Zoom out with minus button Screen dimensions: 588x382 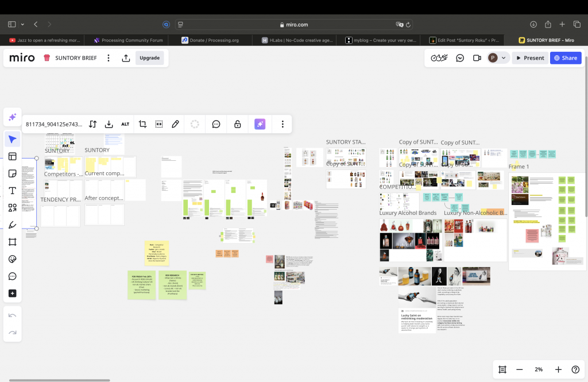(x=519, y=369)
